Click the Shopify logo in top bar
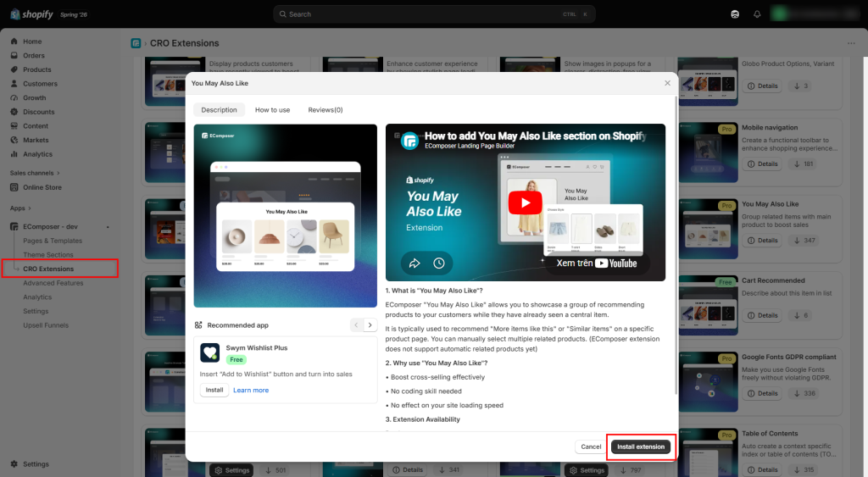 pyautogui.click(x=31, y=14)
